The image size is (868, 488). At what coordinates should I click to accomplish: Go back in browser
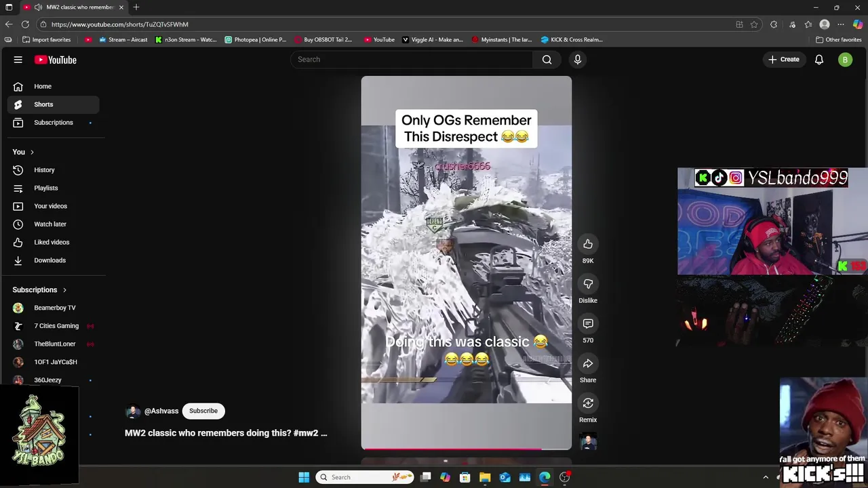tap(9, 24)
